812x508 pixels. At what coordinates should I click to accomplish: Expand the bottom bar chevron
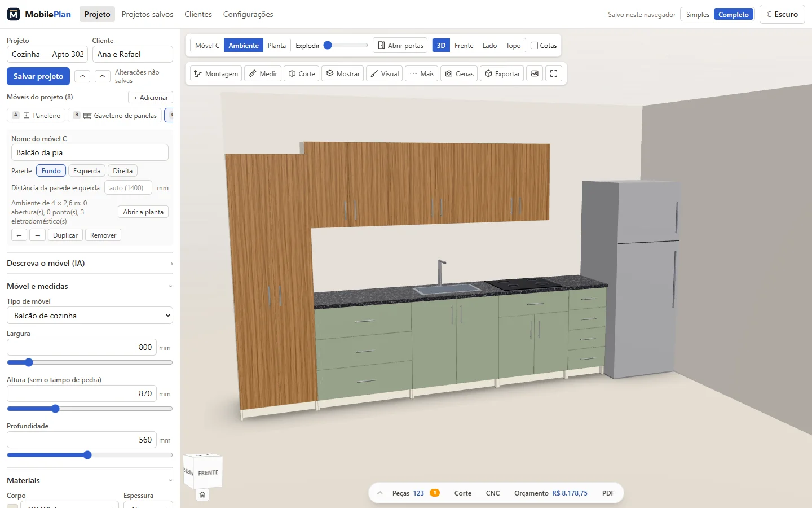[x=380, y=493]
